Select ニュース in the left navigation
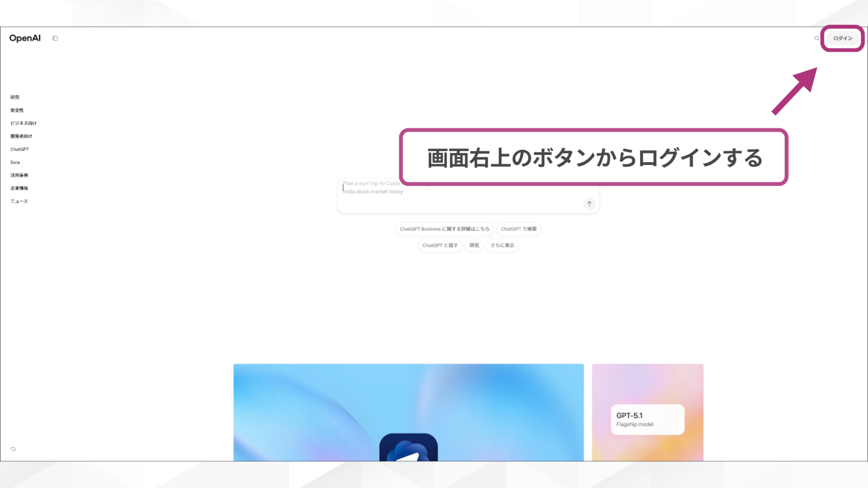 click(18, 201)
